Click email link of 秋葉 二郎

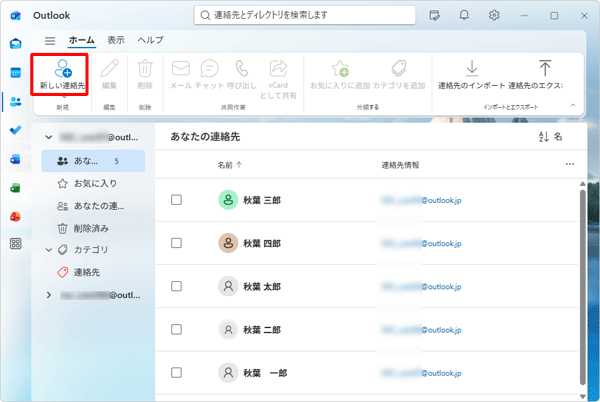pyautogui.click(x=421, y=330)
